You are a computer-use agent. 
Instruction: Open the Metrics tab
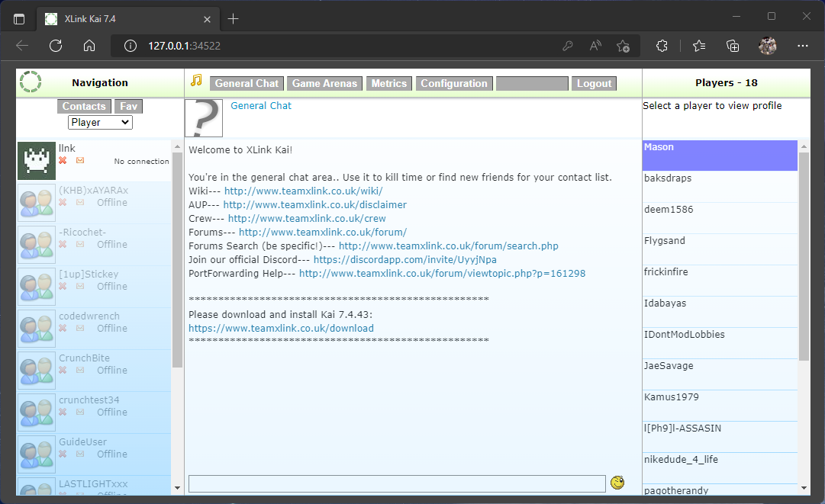(388, 84)
